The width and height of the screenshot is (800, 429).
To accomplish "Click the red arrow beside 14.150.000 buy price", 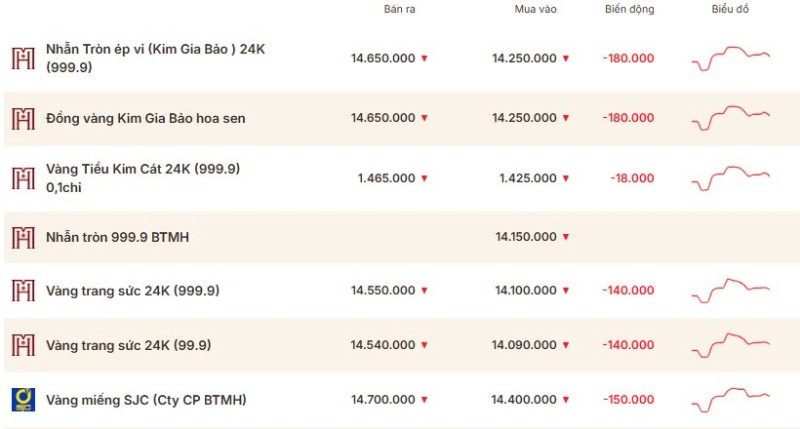I will pyautogui.click(x=565, y=237).
